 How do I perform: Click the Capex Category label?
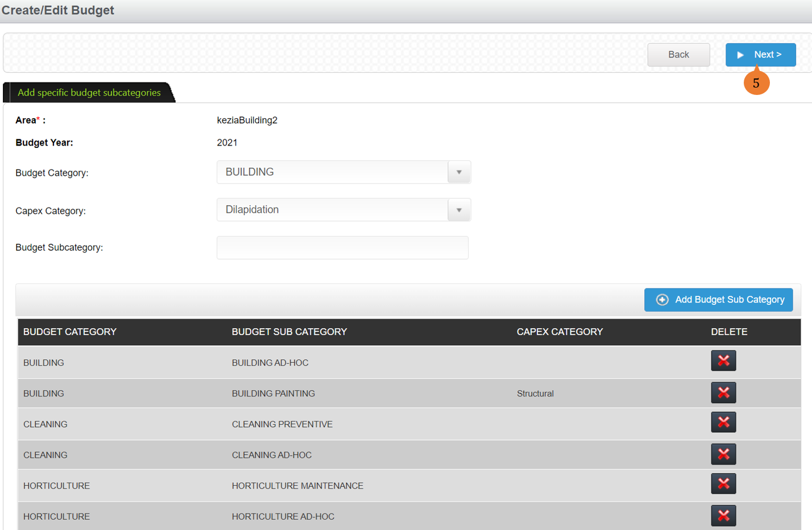point(51,211)
